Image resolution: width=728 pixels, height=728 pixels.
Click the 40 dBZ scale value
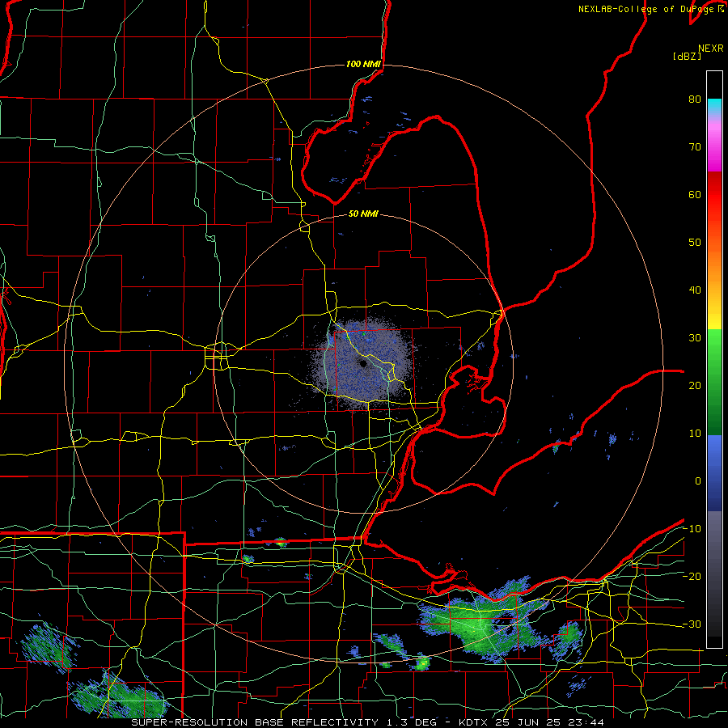click(695, 290)
